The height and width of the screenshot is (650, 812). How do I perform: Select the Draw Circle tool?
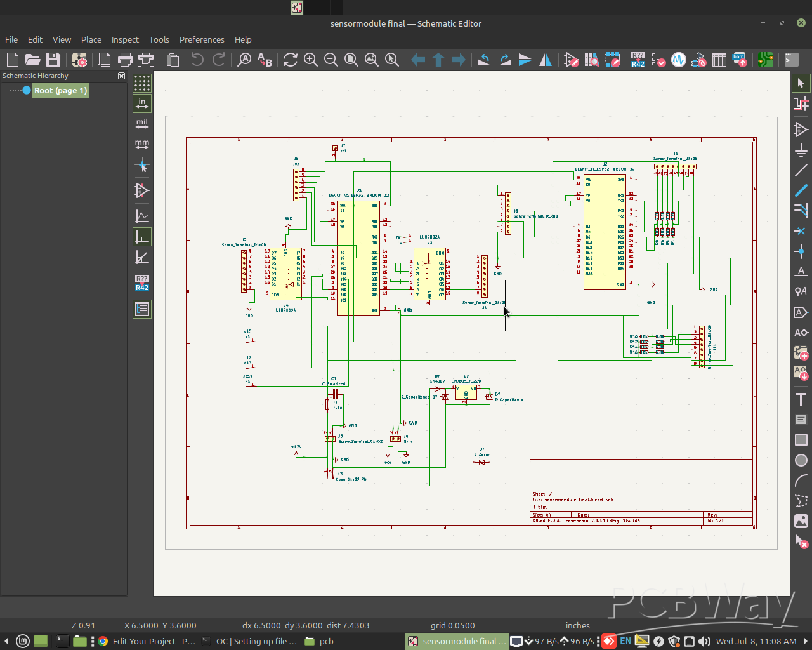[x=801, y=460]
